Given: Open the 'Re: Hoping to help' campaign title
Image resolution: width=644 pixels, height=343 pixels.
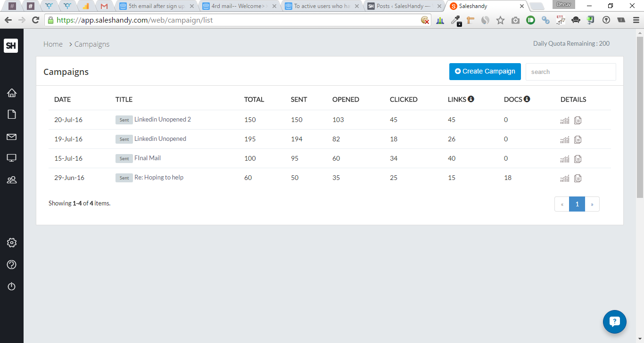Looking at the screenshot, I should pyautogui.click(x=159, y=177).
